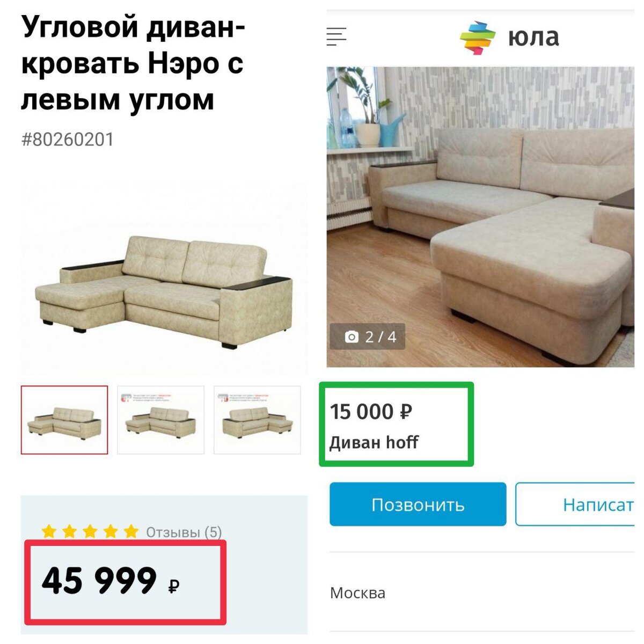Screen dimensions: 644x644
Task: Click the Юла colorful logo icon
Action: [x=478, y=38]
